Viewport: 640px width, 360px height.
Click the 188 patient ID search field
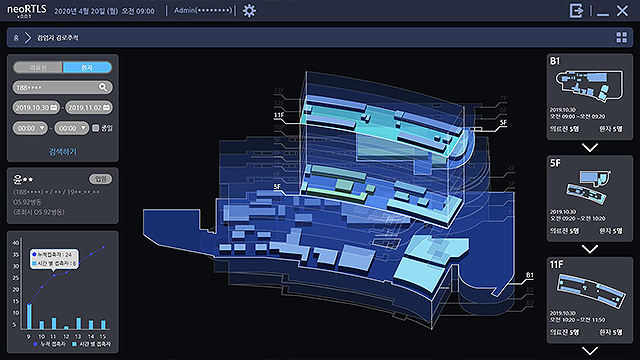tap(62, 87)
